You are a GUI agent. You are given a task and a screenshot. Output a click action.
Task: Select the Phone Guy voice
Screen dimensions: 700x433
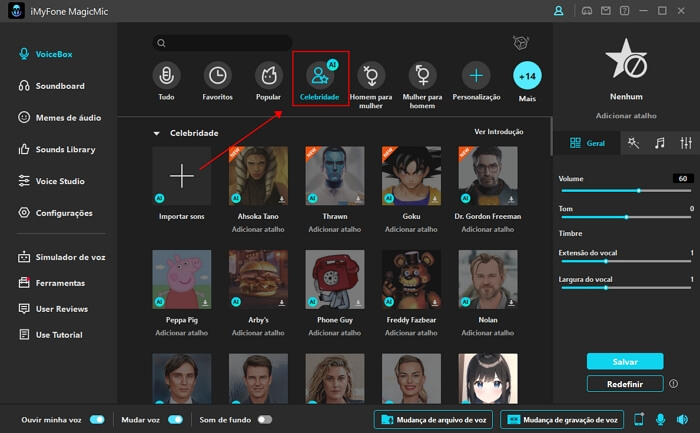[x=335, y=279]
